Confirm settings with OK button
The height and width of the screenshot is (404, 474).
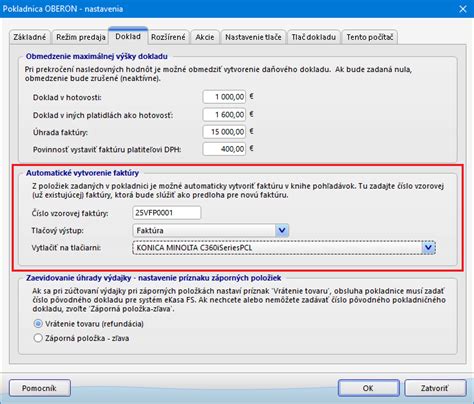[368, 388]
